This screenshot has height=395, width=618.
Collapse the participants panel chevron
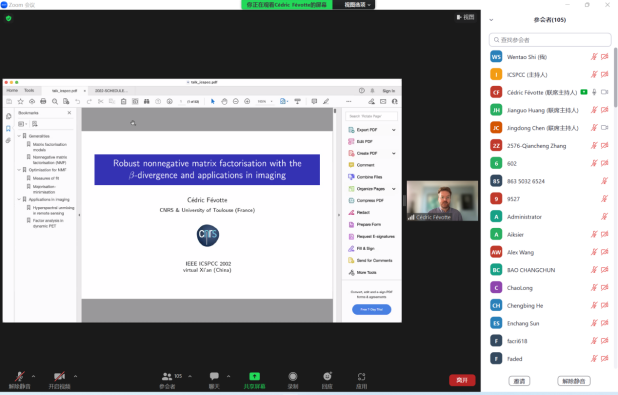[x=491, y=20]
